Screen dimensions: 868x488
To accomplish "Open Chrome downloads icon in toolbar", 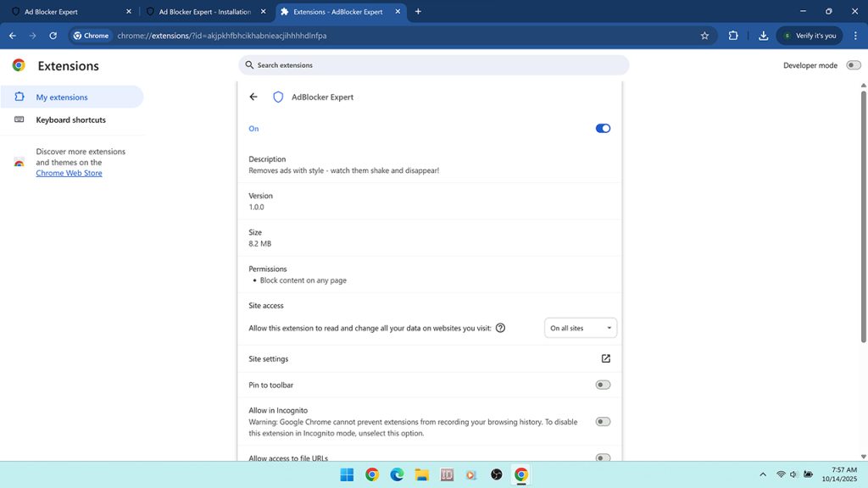I will tap(763, 36).
